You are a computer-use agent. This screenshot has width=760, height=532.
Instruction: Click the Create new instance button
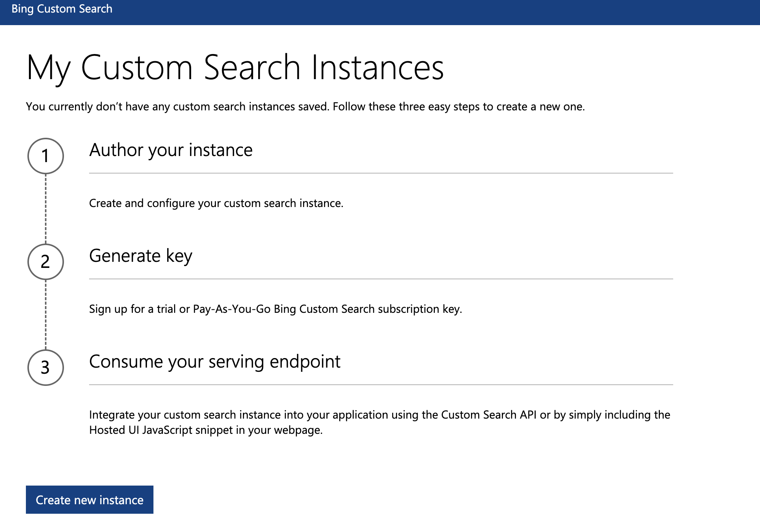coord(89,499)
